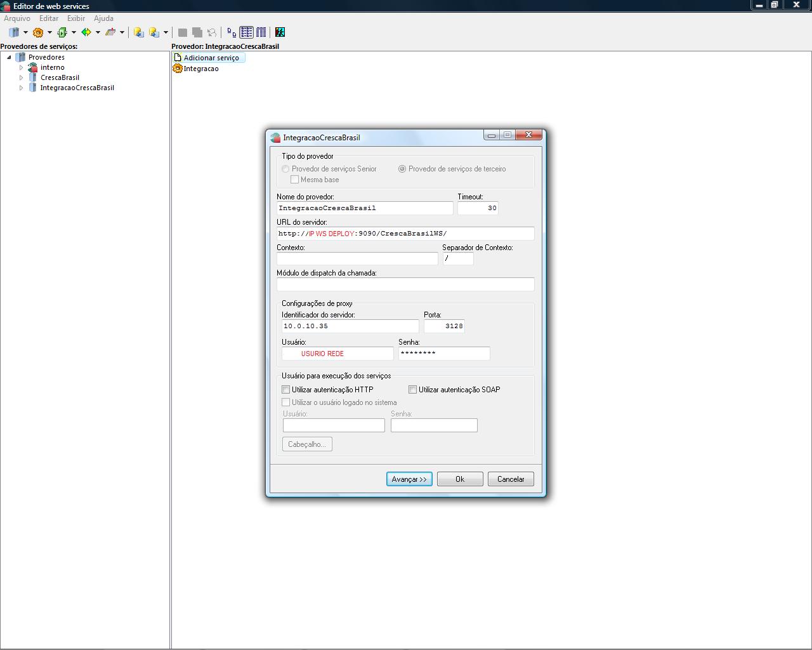812x650 pixels.
Task: Click the grid table toolbar icon
Action: [110, 32]
